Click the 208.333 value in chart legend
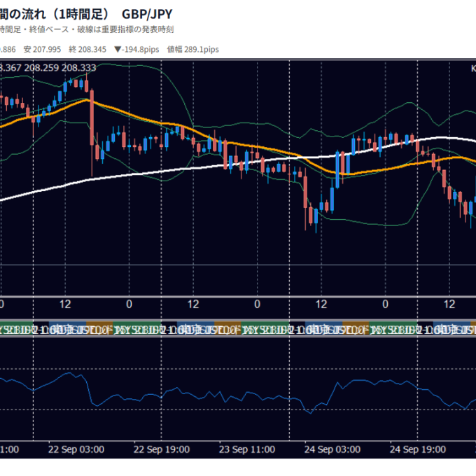The width and height of the screenshot is (476, 476). 78,68
